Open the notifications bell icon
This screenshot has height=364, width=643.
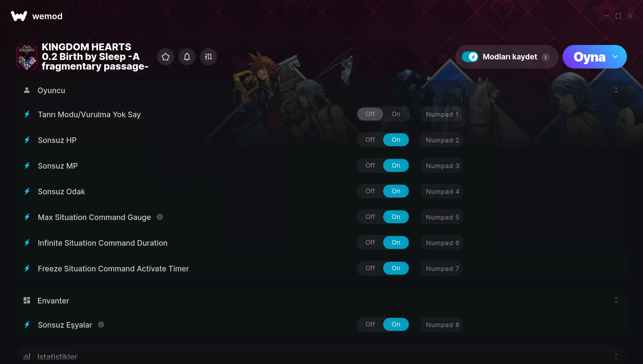click(187, 57)
